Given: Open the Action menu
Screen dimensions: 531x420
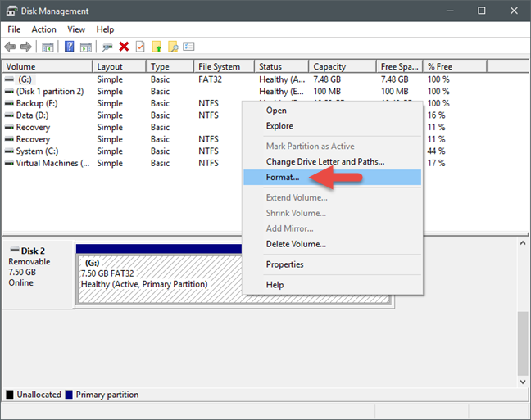Looking at the screenshot, I should (43, 29).
